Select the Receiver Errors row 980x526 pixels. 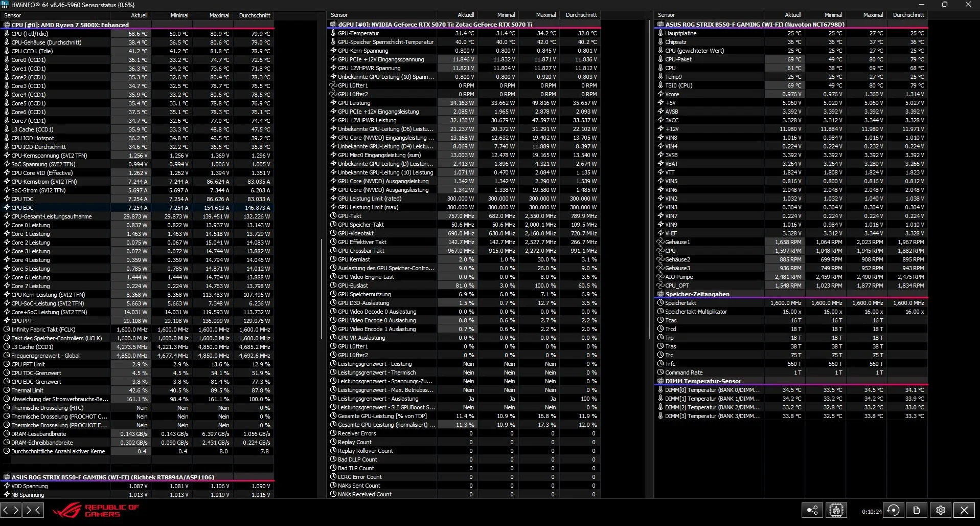(464, 433)
